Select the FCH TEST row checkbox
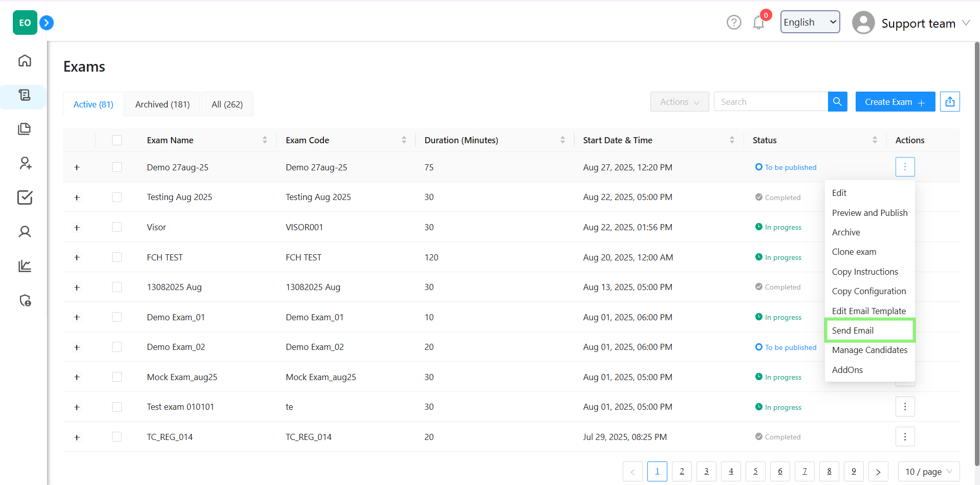The height and width of the screenshot is (485, 980). (x=117, y=257)
